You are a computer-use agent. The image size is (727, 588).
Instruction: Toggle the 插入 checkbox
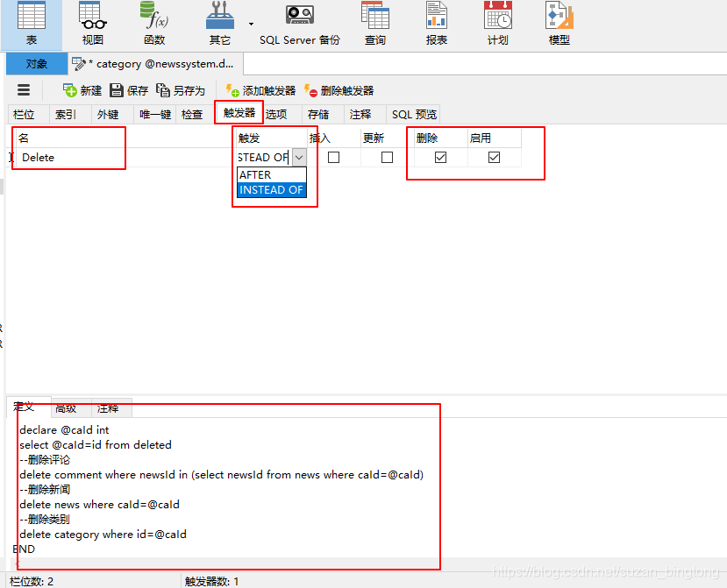(x=333, y=158)
